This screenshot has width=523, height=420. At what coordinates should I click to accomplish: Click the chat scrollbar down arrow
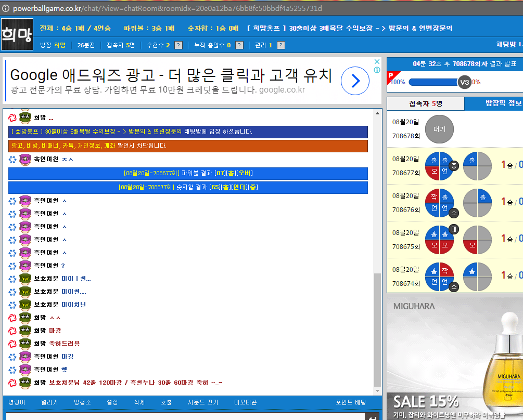(378, 391)
